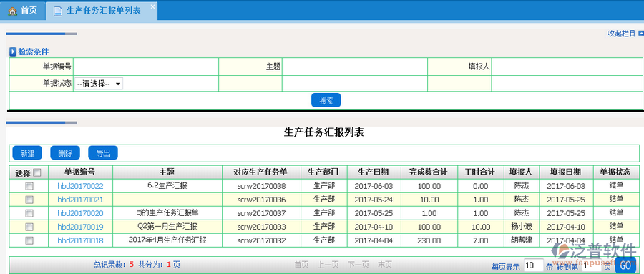Click the 单据编号 search input field
644x274 pixels.
pos(146,67)
